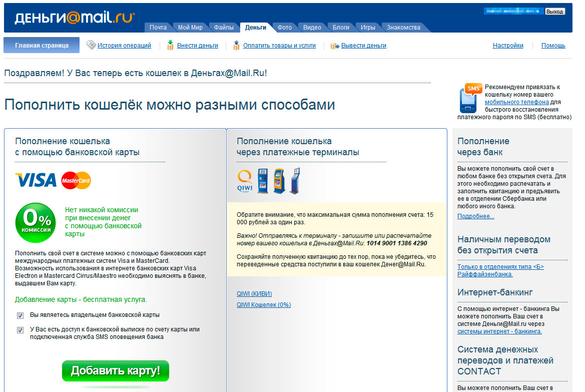Image resolution: width=585 pixels, height=392 pixels.
Task: Select the Деньги tab
Action: 256,27
